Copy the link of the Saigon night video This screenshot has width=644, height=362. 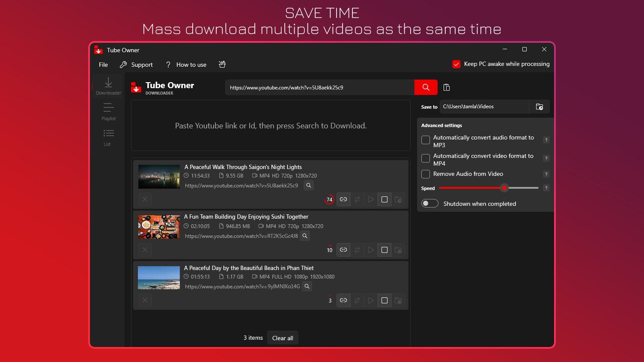(343, 199)
